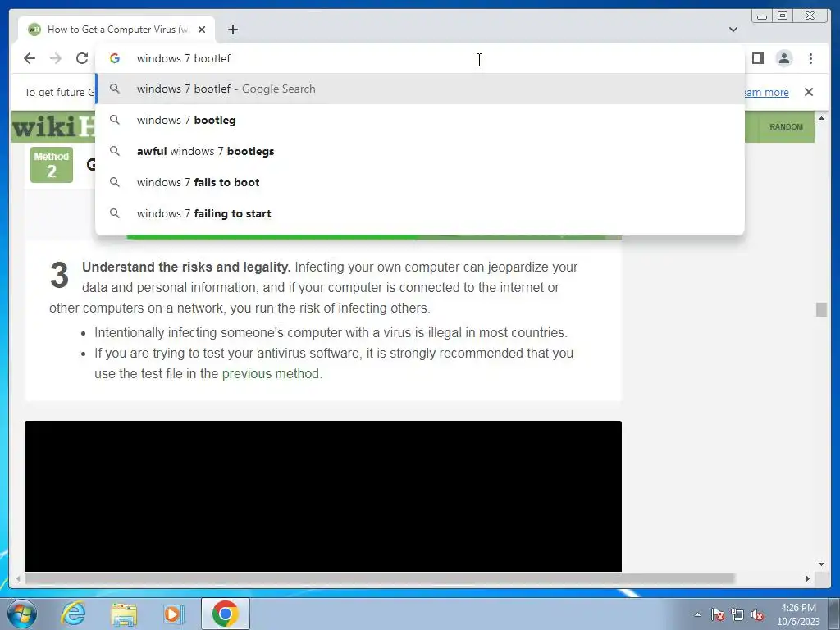This screenshot has height=630, width=840.
Task: Select the How to Get a Computer Virus tab
Action: pos(116,30)
